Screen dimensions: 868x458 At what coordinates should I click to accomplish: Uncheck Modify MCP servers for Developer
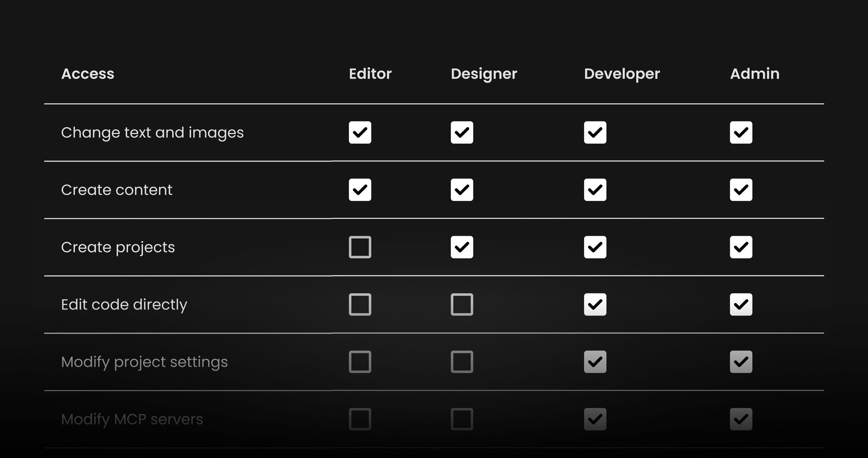[595, 419]
